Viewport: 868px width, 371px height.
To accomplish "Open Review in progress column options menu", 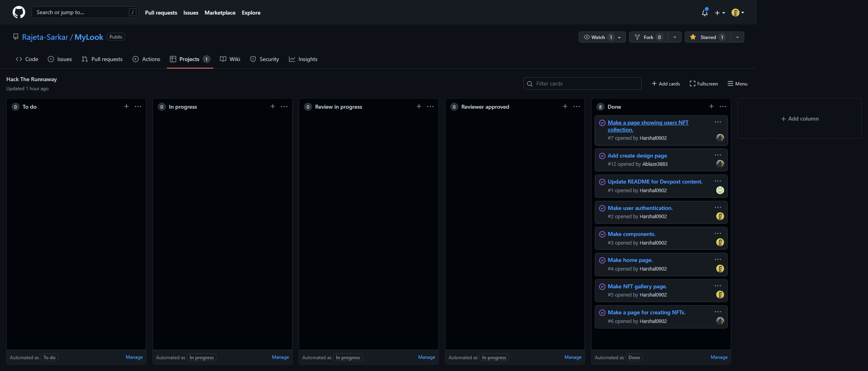I will (430, 106).
